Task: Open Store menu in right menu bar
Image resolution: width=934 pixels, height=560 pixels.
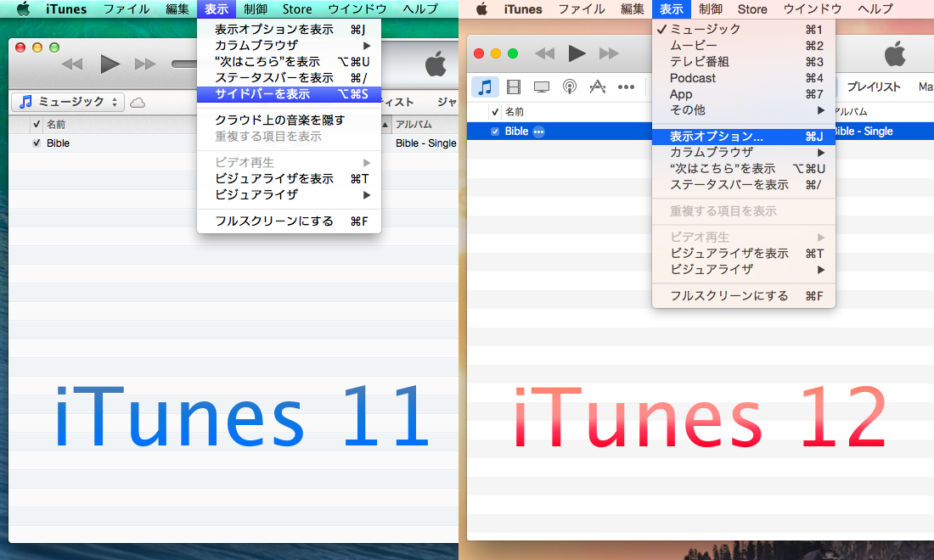Action: pyautogui.click(x=752, y=9)
